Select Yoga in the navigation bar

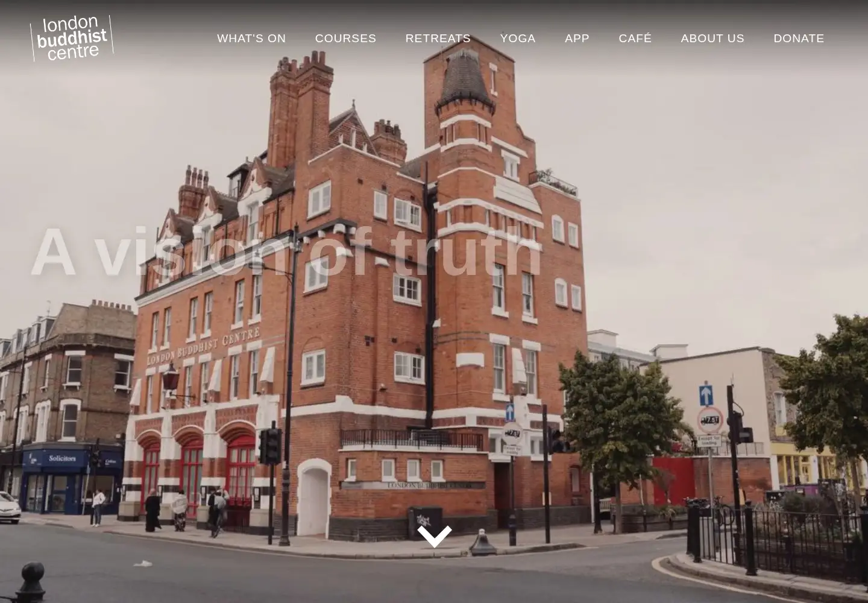pos(518,38)
